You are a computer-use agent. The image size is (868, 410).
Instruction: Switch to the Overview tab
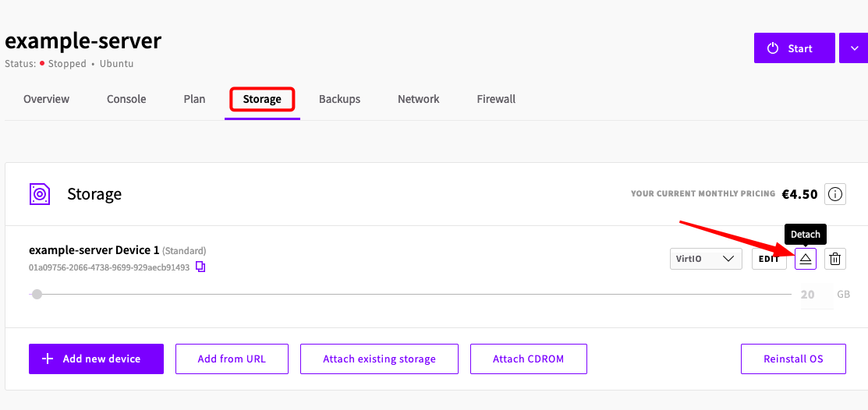click(47, 99)
